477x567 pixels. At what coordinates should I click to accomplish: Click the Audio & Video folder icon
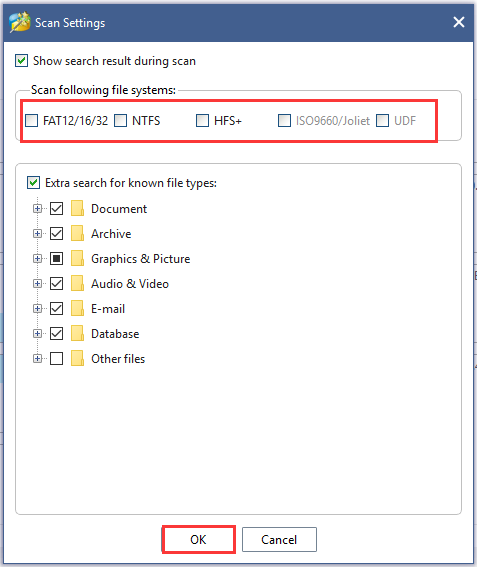[77, 283]
